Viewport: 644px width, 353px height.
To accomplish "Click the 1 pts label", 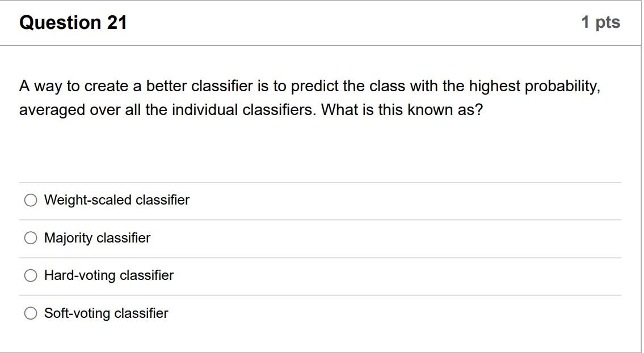I will coord(600,22).
